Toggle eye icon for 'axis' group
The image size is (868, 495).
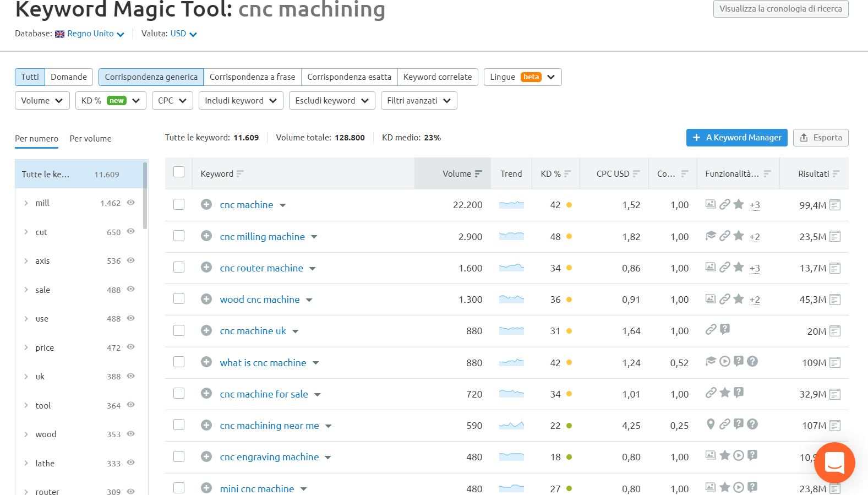[x=131, y=260]
